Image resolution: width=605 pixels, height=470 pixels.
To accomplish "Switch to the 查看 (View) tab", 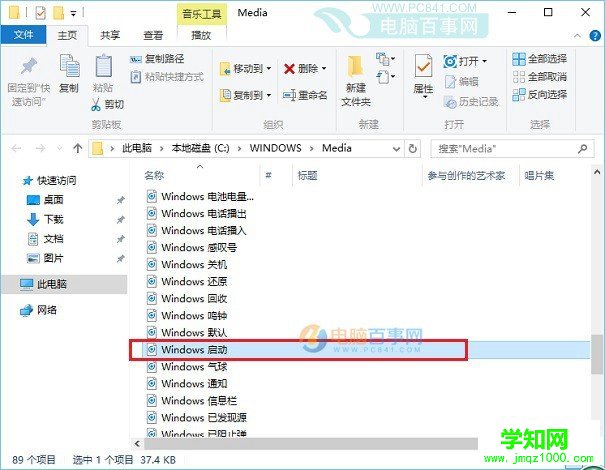I will coord(153,36).
